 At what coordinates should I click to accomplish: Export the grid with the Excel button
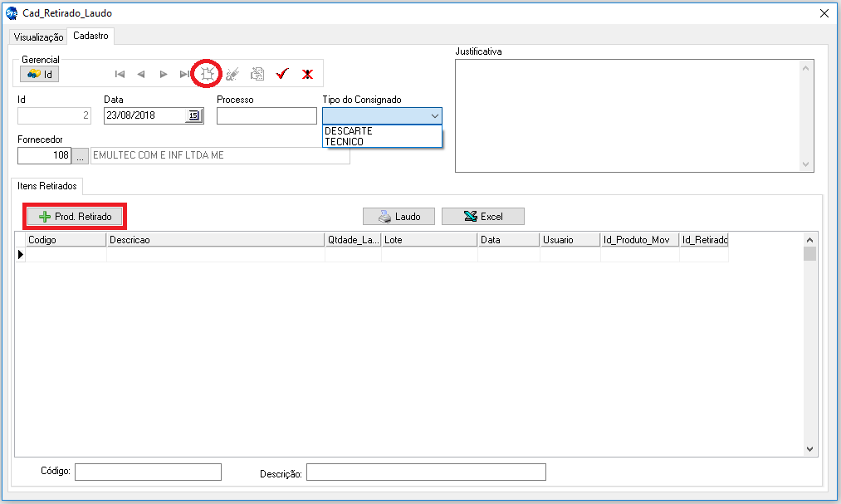(482, 217)
